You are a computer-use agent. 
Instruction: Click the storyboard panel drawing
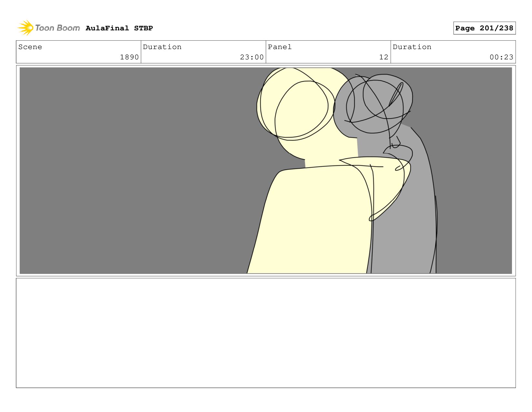266,170
